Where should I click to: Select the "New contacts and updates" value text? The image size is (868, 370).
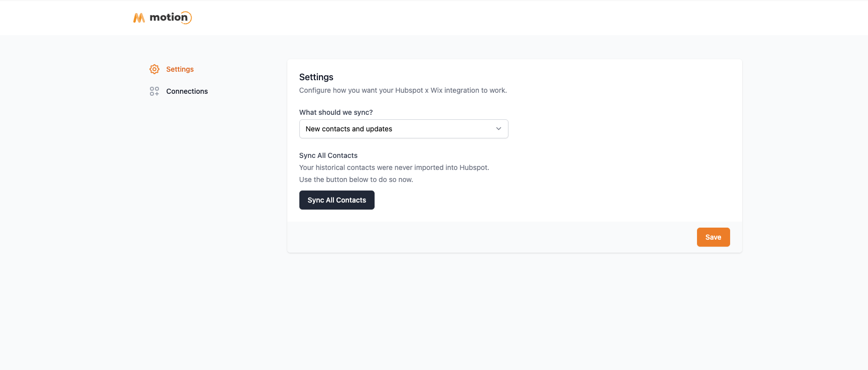click(x=349, y=129)
